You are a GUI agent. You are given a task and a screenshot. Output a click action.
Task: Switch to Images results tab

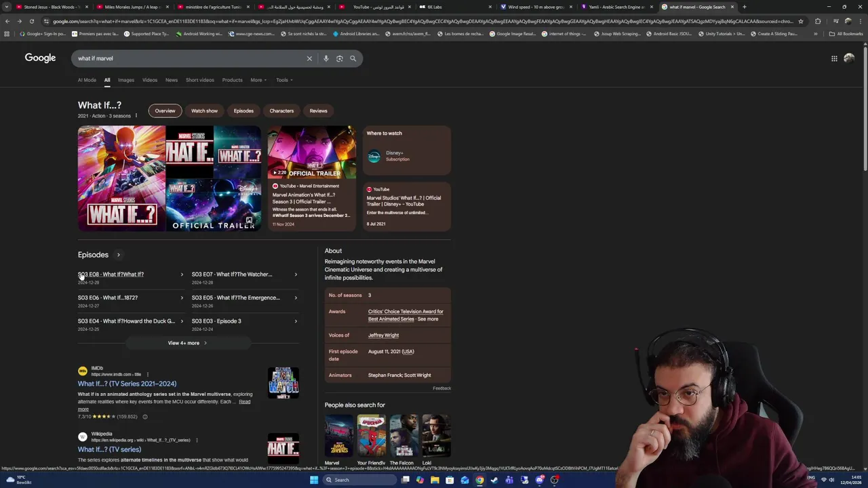pyautogui.click(x=126, y=80)
